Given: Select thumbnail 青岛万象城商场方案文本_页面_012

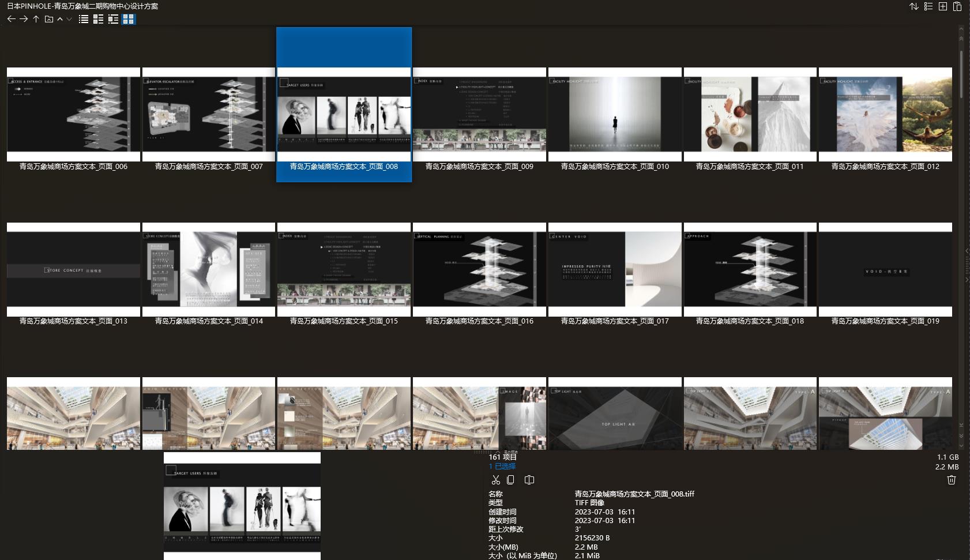Looking at the screenshot, I should [885, 115].
